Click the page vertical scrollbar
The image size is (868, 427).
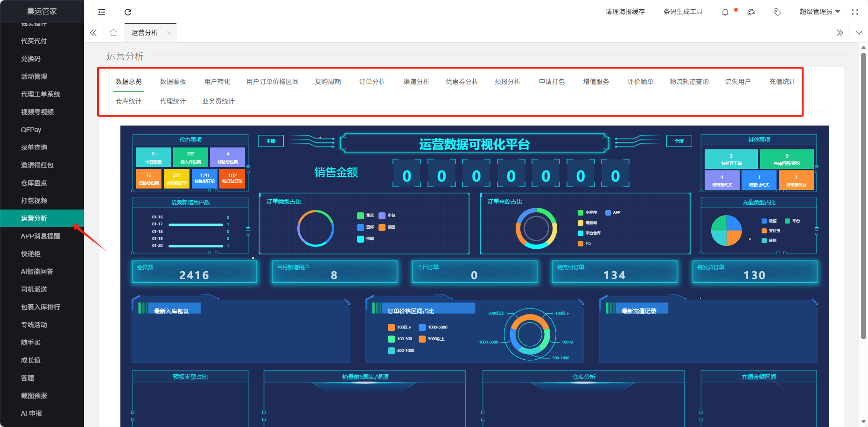[x=863, y=196]
